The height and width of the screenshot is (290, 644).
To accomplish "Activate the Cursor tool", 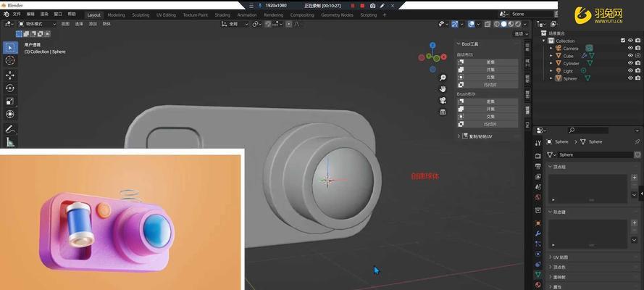I will 10,60.
